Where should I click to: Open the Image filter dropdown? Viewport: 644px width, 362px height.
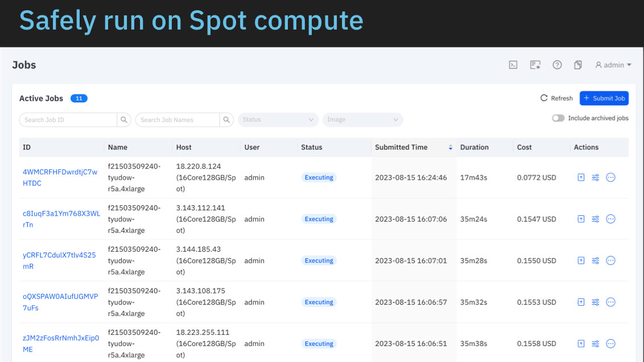click(x=362, y=120)
